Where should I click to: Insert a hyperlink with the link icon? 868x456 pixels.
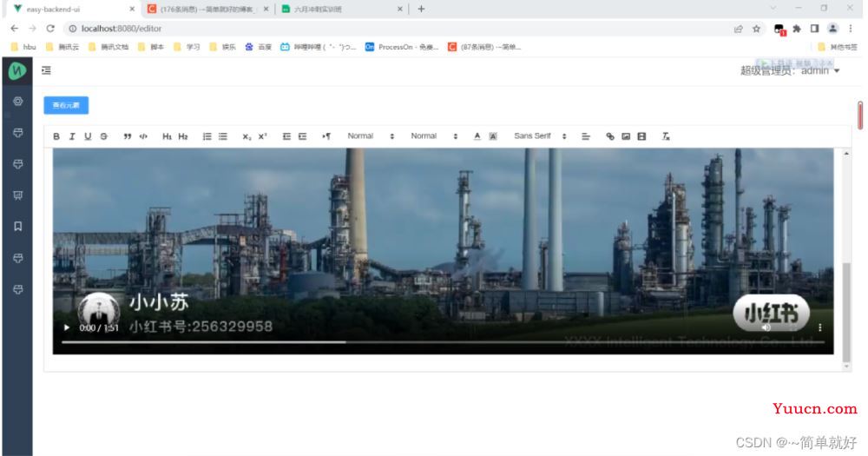click(x=609, y=136)
